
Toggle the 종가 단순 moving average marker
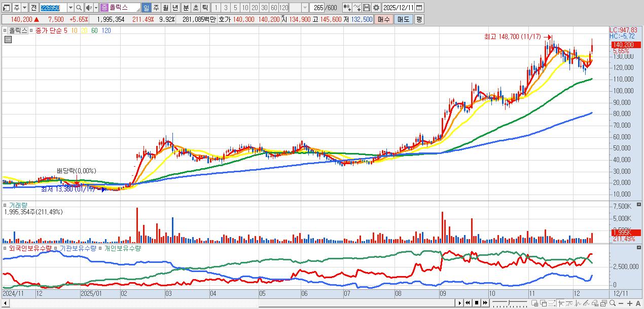tap(31, 30)
